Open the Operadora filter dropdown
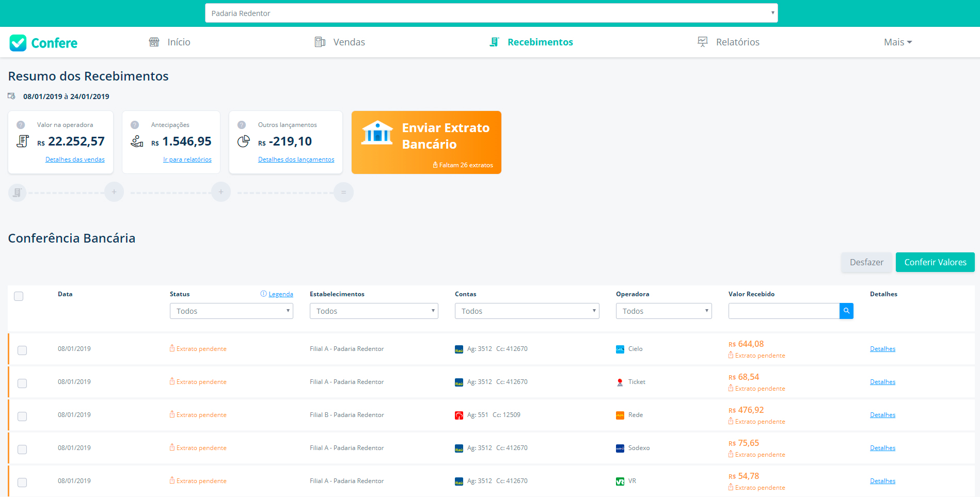 pos(663,311)
